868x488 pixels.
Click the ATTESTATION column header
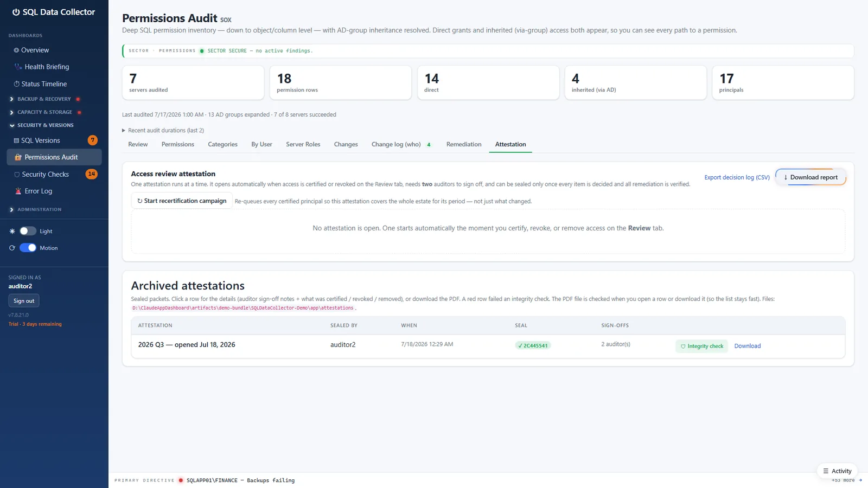tap(155, 325)
